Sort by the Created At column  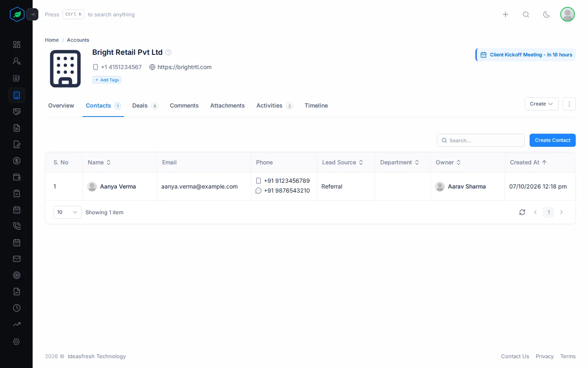[528, 162]
